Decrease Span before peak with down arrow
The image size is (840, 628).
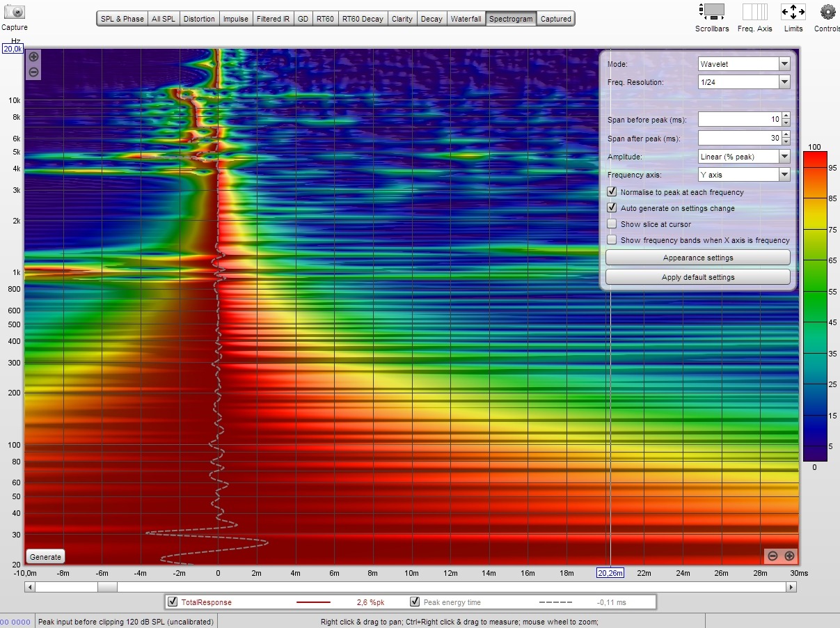786,123
